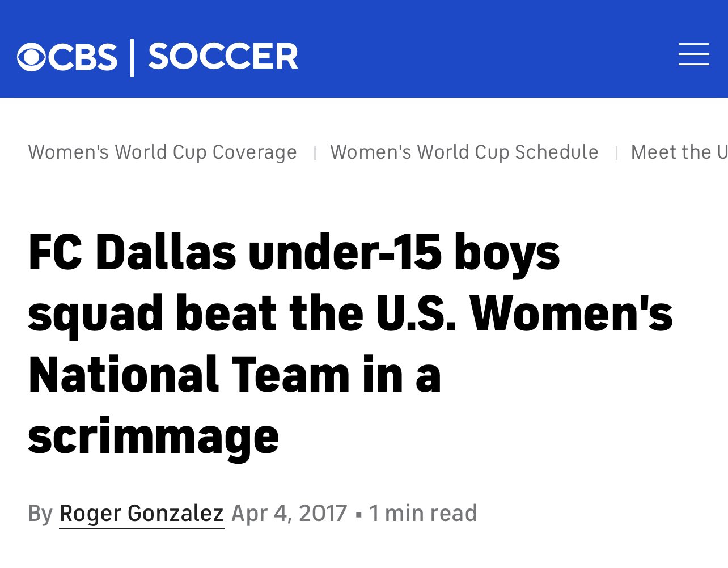Click the 1 min read label
The height and width of the screenshot is (568, 728).
click(x=423, y=513)
